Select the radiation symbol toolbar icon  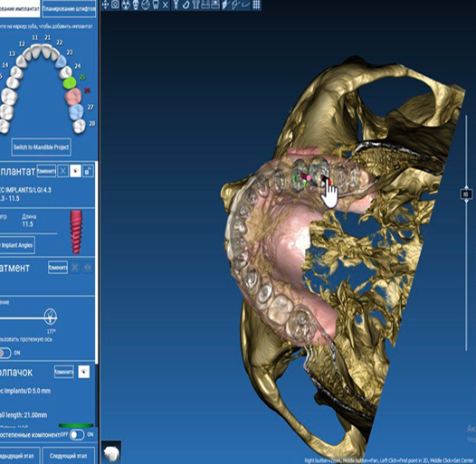[x=126, y=5]
